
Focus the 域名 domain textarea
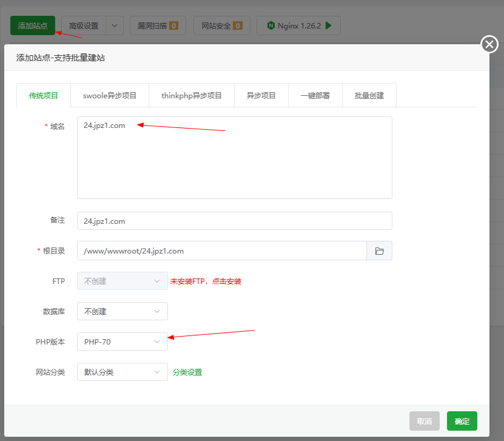[x=235, y=158]
